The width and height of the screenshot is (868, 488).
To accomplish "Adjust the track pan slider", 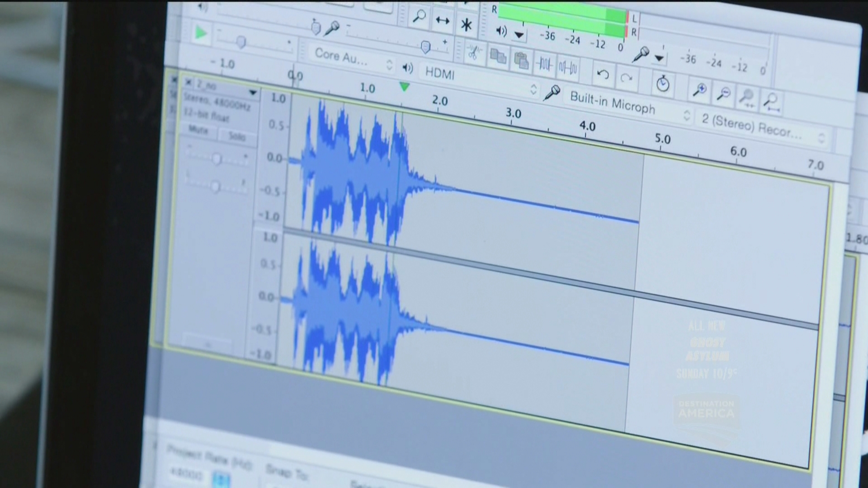I will click(215, 186).
